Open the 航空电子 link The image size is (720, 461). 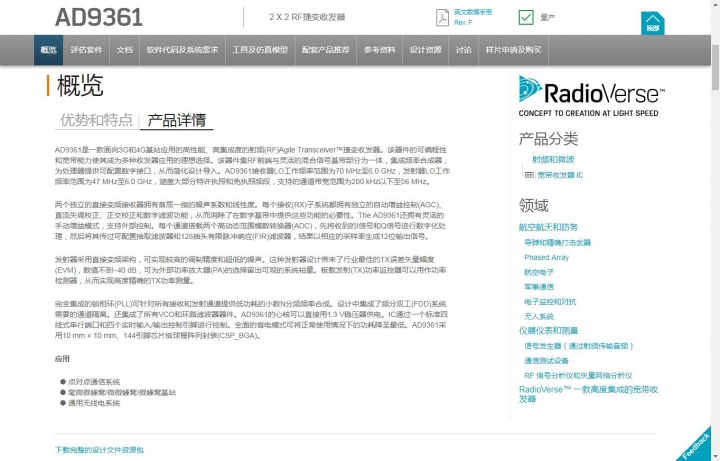[539, 272]
